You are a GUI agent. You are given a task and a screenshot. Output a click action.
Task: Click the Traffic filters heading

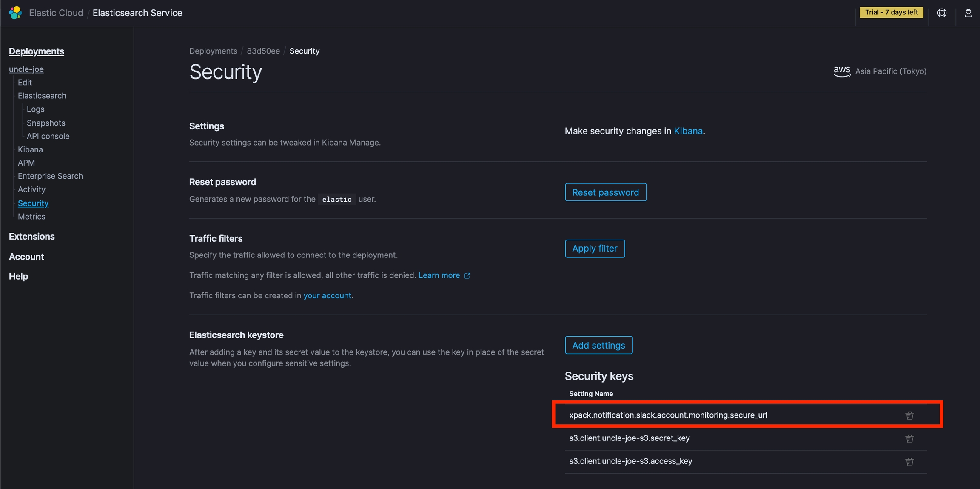tap(216, 238)
